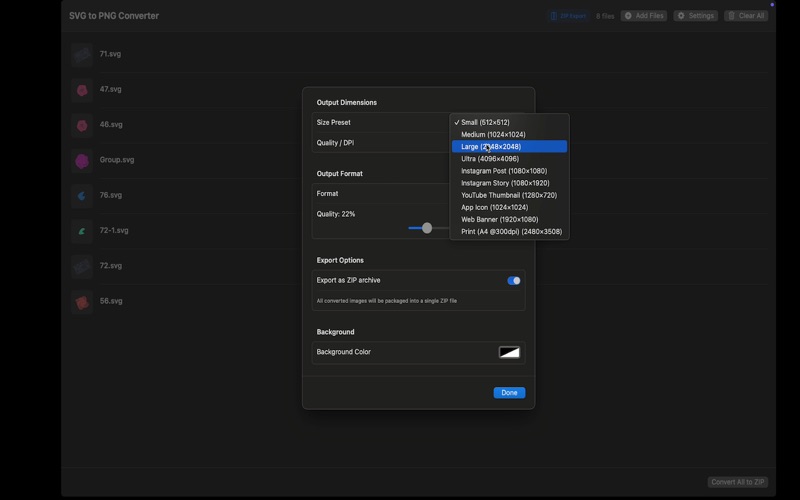Select the 56.svg file name
This screenshot has width=800, height=500.
coord(111,301)
